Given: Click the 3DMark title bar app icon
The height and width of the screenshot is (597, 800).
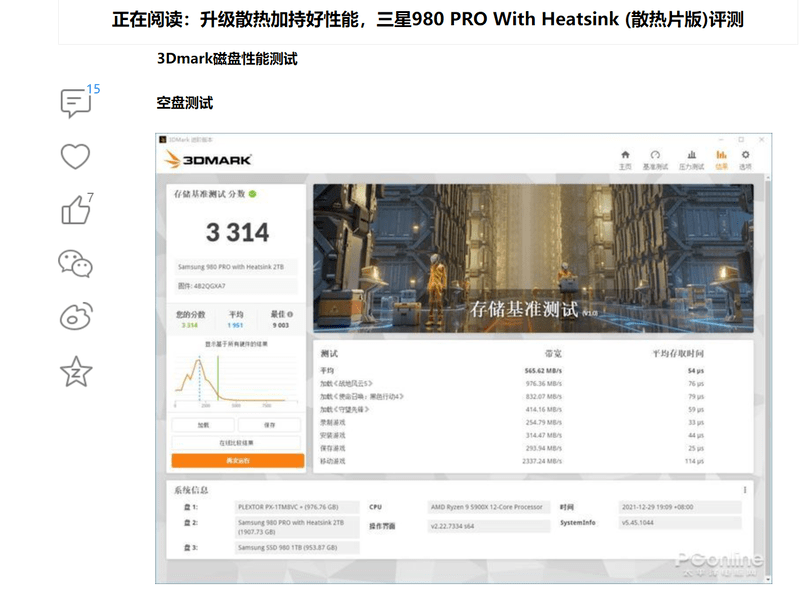Looking at the screenshot, I should tap(163, 139).
